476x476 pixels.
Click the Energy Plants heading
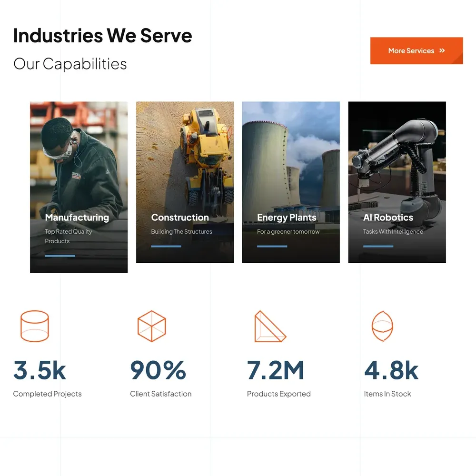287,218
